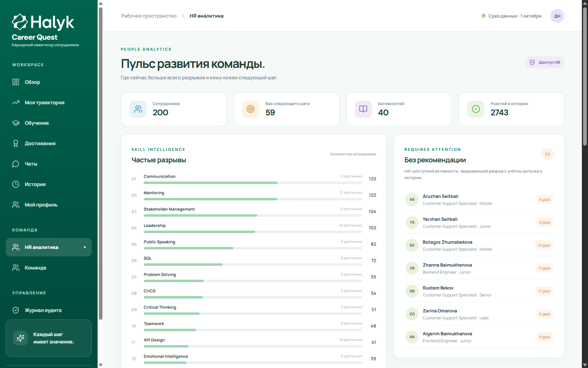Click the Leadership skill progress bar
The image size is (588, 368).
pyautogui.click(x=253, y=232)
